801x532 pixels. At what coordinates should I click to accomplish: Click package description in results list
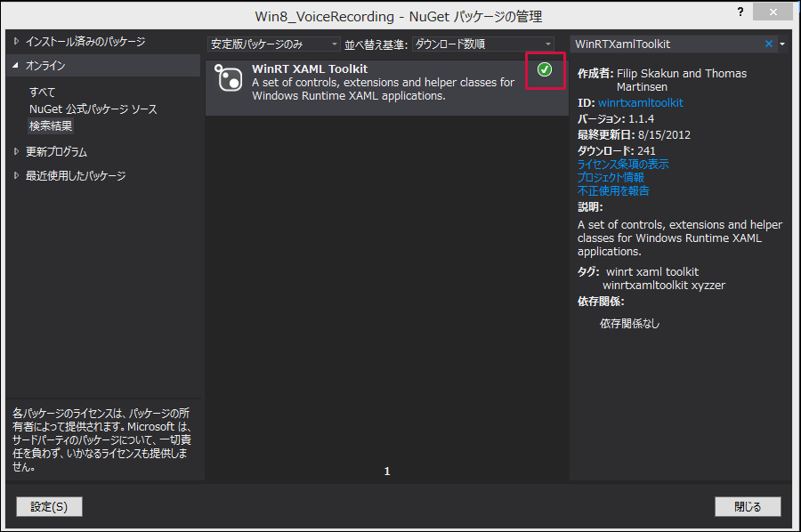[383, 89]
